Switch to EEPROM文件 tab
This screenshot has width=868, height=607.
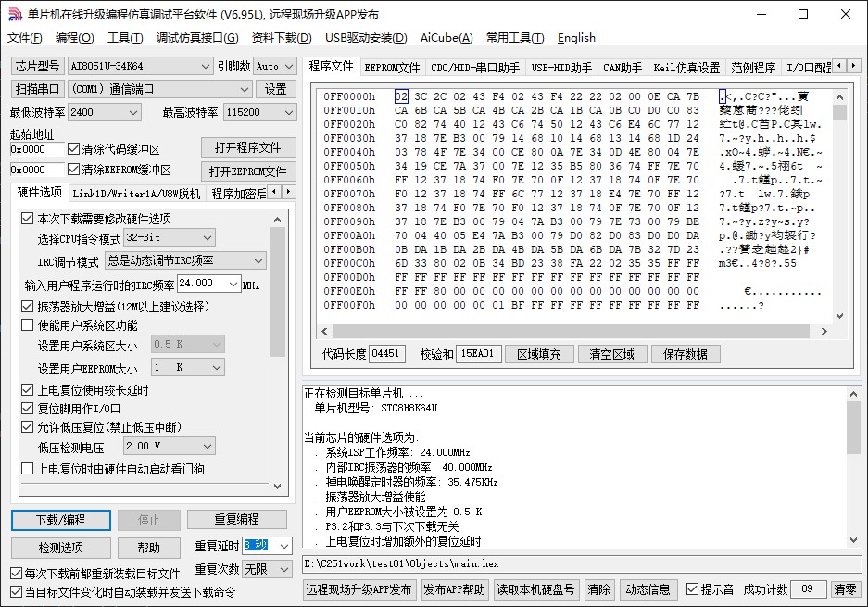pos(392,68)
